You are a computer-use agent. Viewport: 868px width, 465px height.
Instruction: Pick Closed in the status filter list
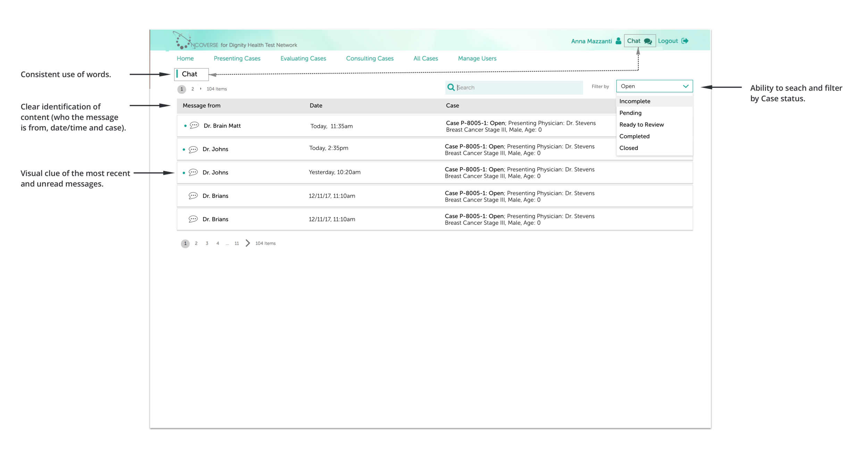pyautogui.click(x=628, y=148)
